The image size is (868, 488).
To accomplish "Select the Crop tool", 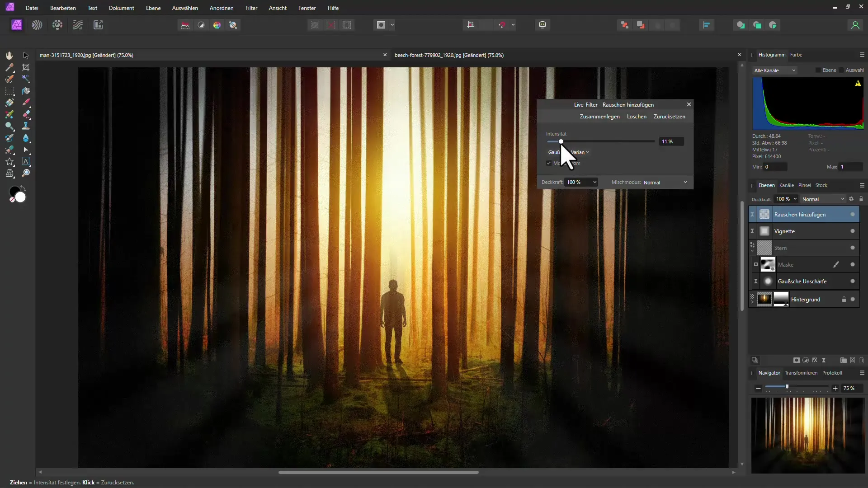I will click(x=26, y=67).
